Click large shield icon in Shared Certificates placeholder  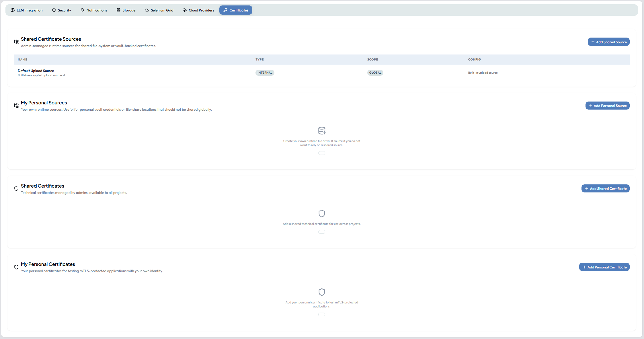[322, 213]
